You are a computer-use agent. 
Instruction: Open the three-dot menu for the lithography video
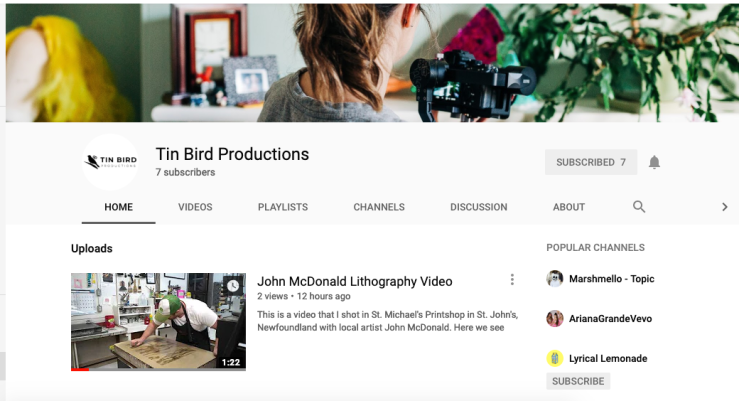click(512, 279)
